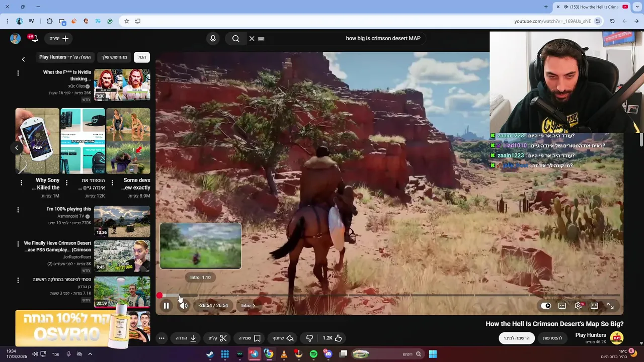Screen dimensions: 644x362
Task: Select the Play Hunters uploads filter chip
Action: point(65,57)
